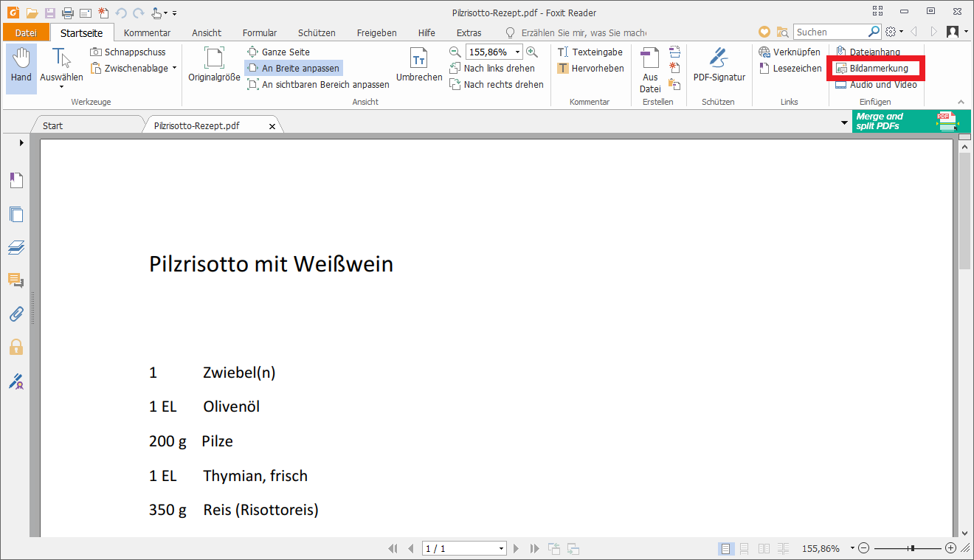Open the Ansicht ribbon tab
Viewport: 974px width, 560px height.
click(x=207, y=32)
